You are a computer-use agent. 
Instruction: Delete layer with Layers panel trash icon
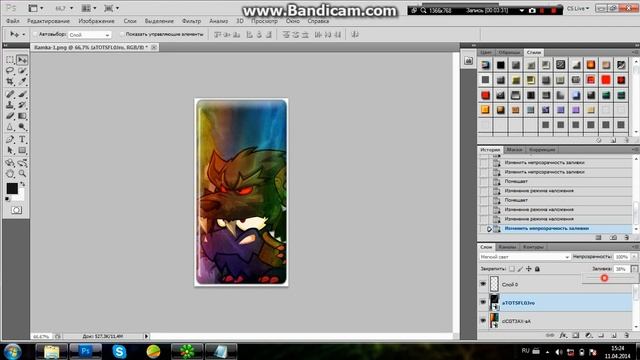click(x=627, y=335)
